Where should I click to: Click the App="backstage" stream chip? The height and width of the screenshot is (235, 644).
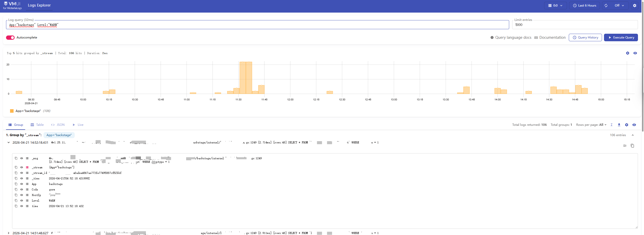tap(59, 135)
